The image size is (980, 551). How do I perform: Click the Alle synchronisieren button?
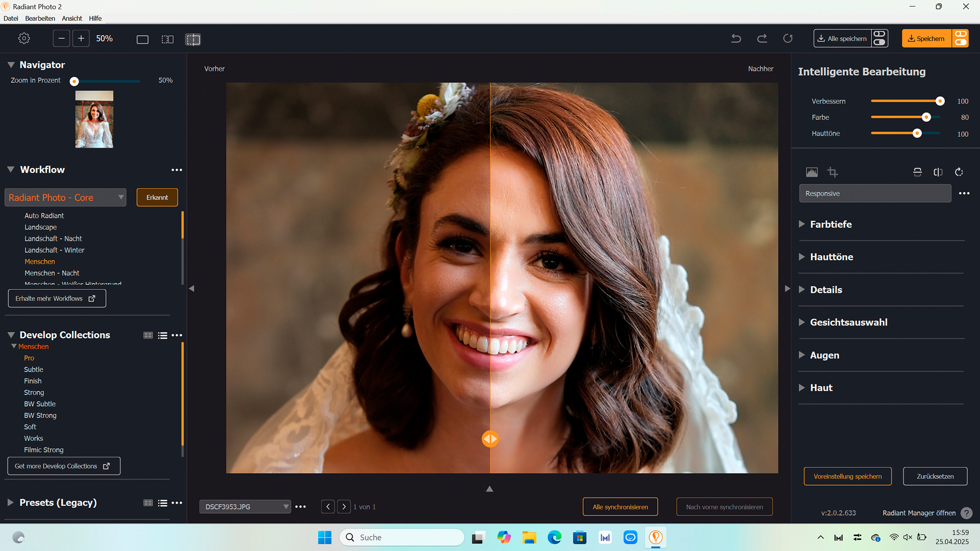(620, 507)
